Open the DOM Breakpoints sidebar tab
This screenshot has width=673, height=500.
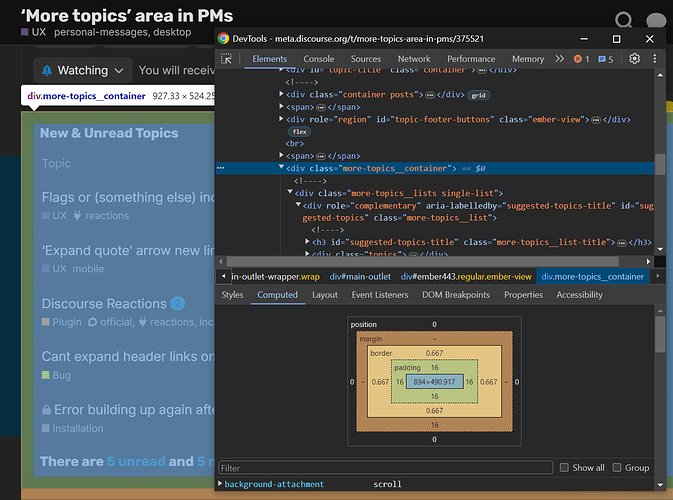click(456, 295)
